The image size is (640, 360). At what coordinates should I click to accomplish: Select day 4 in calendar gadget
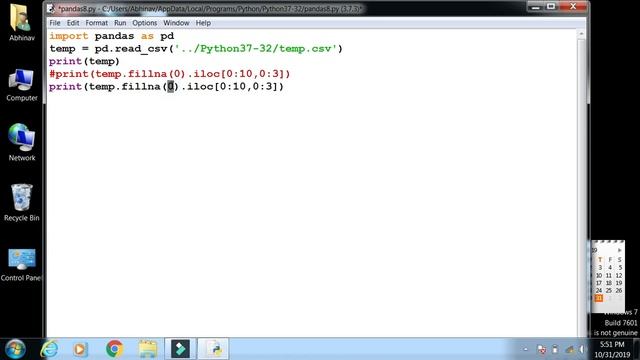point(610,268)
